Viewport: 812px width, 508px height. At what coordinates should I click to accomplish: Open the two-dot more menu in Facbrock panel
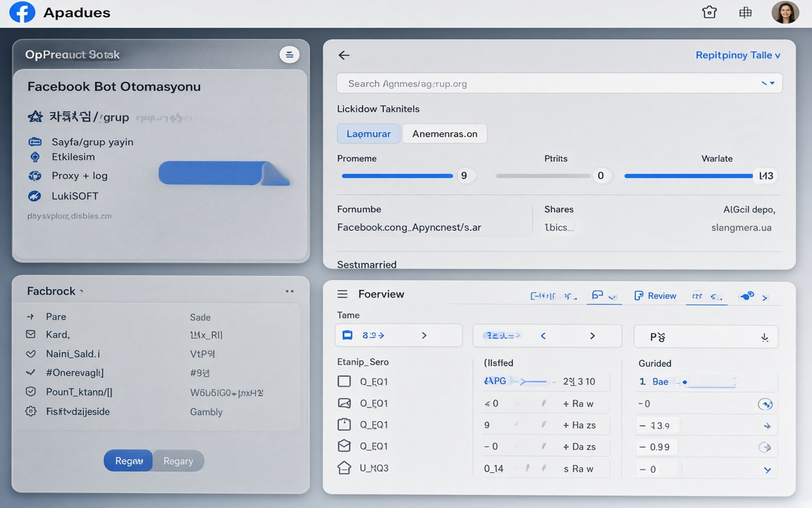[290, 291]
